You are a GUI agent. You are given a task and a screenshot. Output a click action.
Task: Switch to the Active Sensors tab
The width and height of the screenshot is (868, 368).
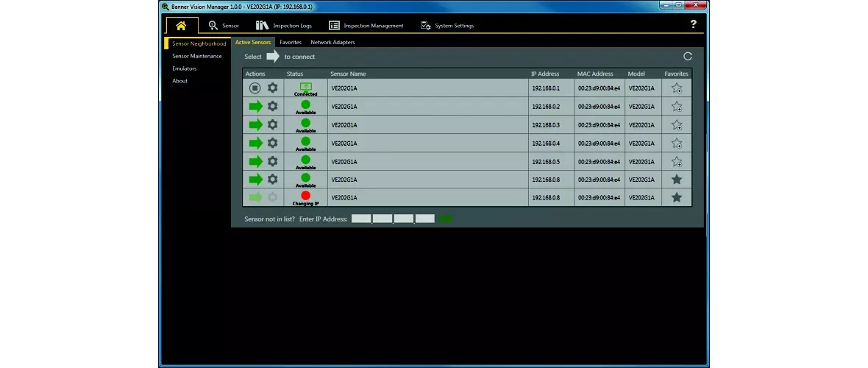coord(253,42)
